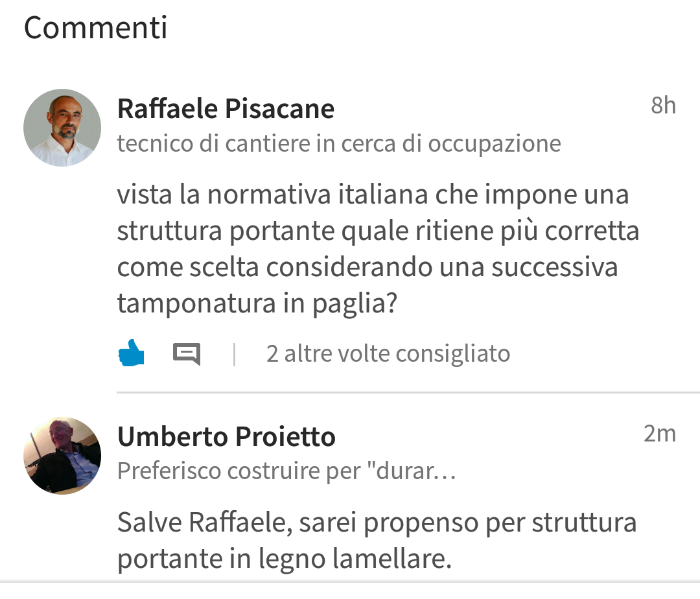Screen dimensions: 700x599
Task: Tap the text line "tamponatura in paglia?"
Action: tap(257, 303)
